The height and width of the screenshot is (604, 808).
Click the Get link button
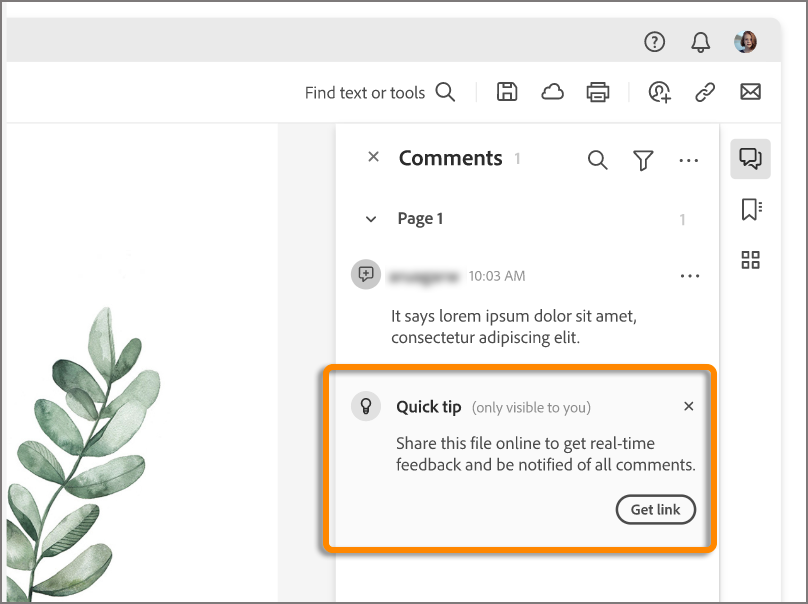click(655, 509)
